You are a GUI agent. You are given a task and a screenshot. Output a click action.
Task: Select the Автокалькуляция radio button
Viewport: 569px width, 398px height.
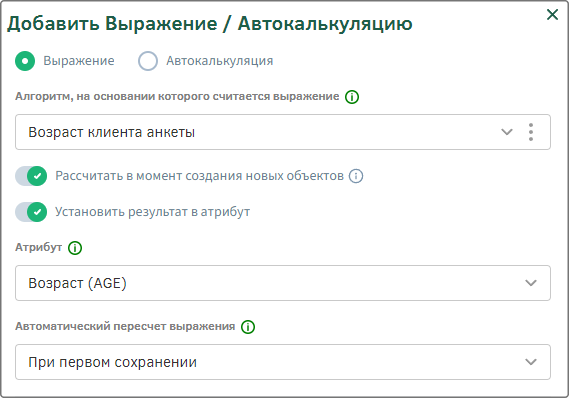click(148, 61)
